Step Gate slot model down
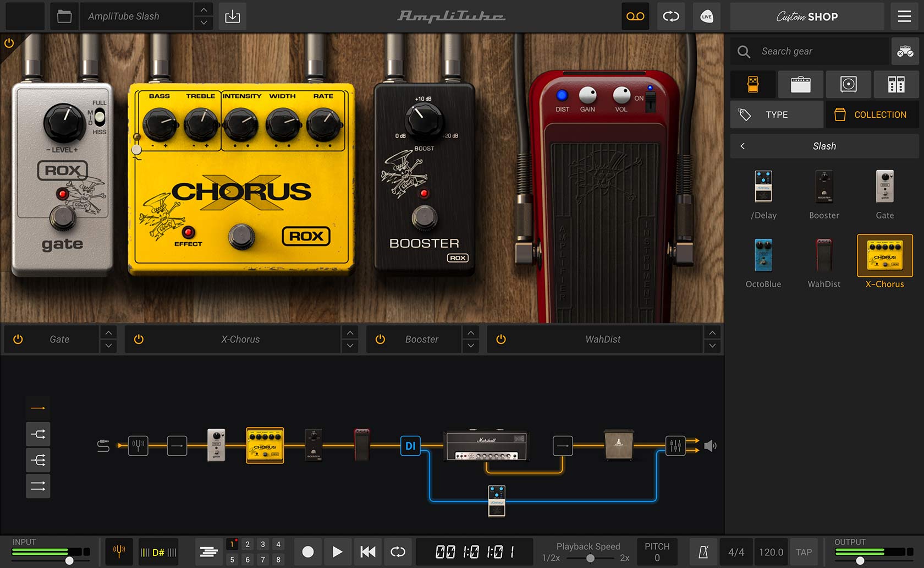This screenshot has height=568, width=924. click(x=108, y=346)
